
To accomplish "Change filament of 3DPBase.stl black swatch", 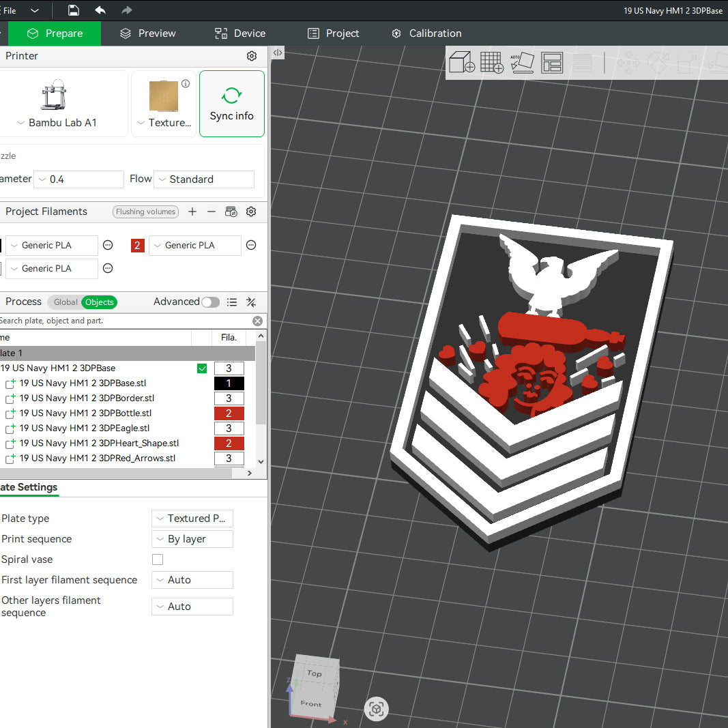I will coord(229,383).
